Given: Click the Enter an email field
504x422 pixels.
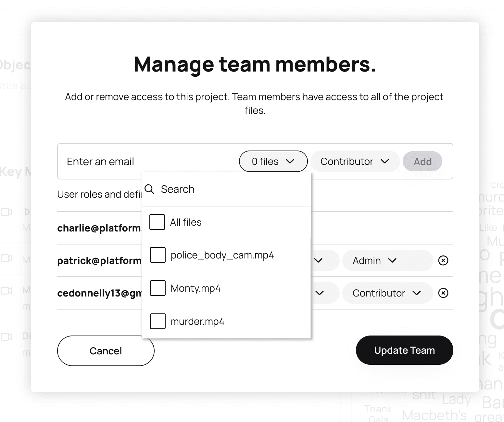Looking at the screenshot, I should click(x=100, y=161).
